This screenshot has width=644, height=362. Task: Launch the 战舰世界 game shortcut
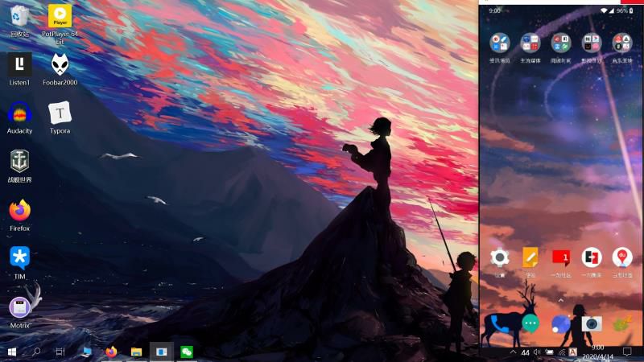tap(19, 162)
